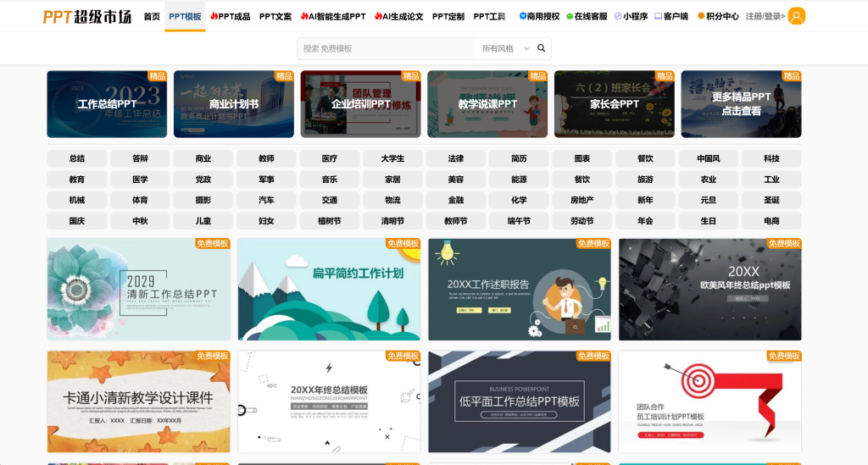868x465 pixels.
Task: Select the 房地产 category tag
Action: point(581,200)
